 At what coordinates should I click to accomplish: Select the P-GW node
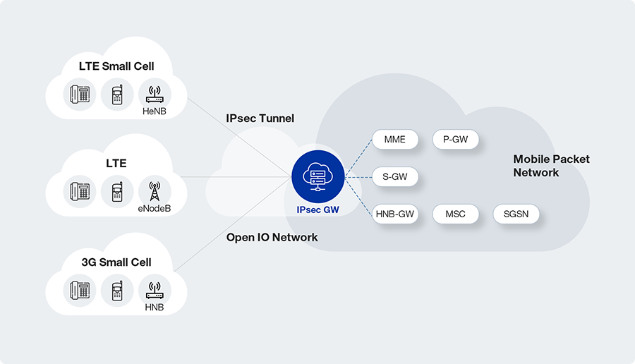456,139
